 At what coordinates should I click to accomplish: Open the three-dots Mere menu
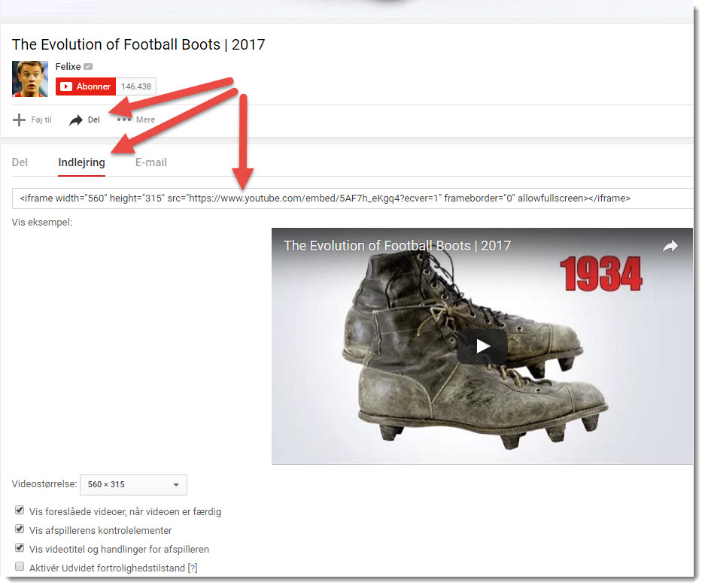(124, 120)
